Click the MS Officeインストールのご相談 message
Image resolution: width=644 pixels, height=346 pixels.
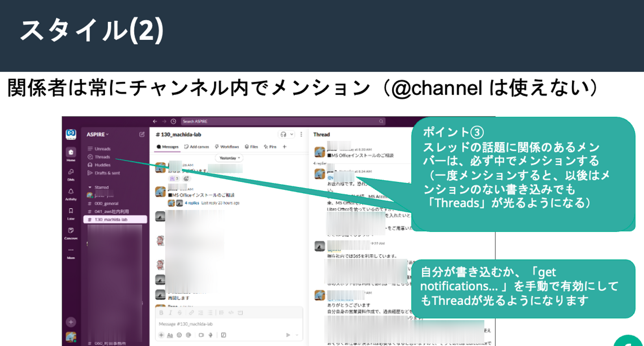pos(201,195)
